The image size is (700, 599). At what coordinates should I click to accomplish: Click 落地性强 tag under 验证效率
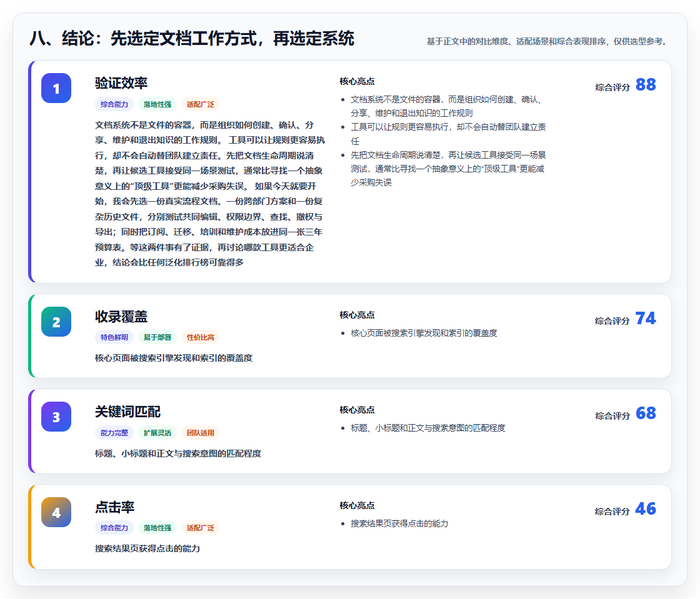[157, 104]
